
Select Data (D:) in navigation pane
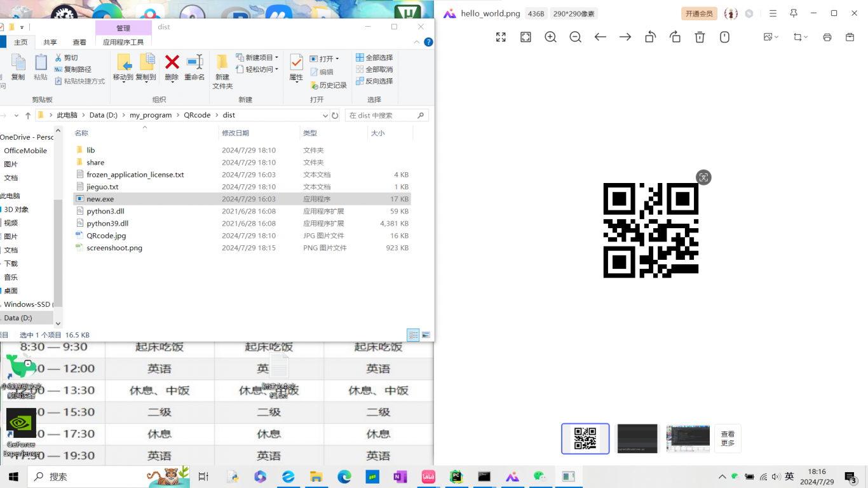[18, 318]
